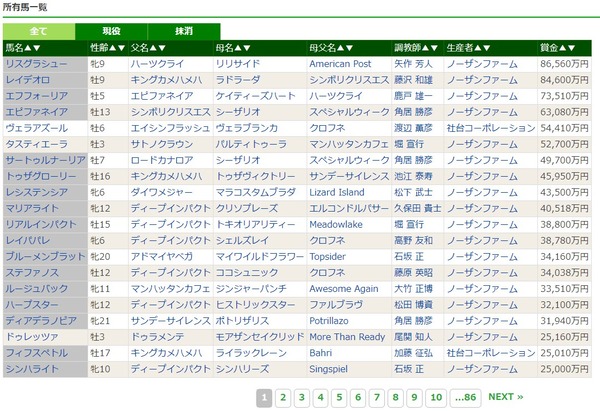The image size is (600, 411).
Task: Open horse マリアライト page
Action: point(32,209)
